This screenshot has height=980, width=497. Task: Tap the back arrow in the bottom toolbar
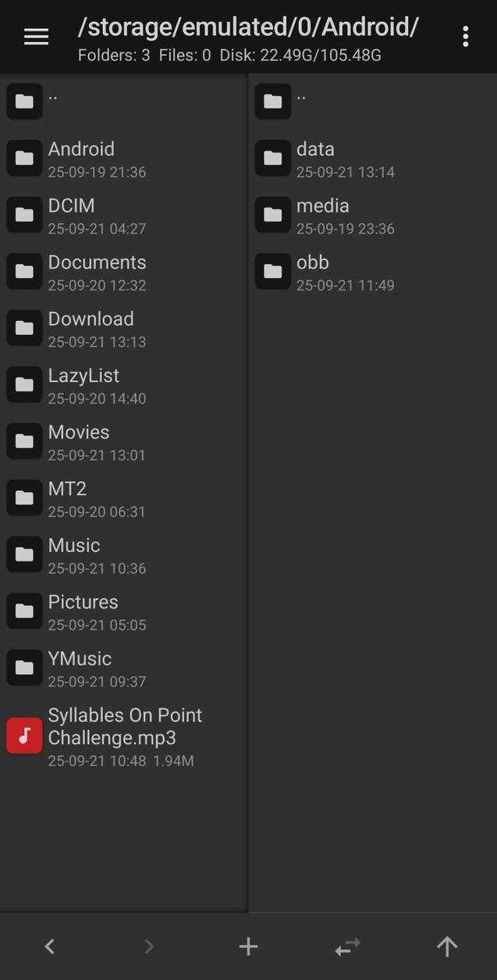49,946
